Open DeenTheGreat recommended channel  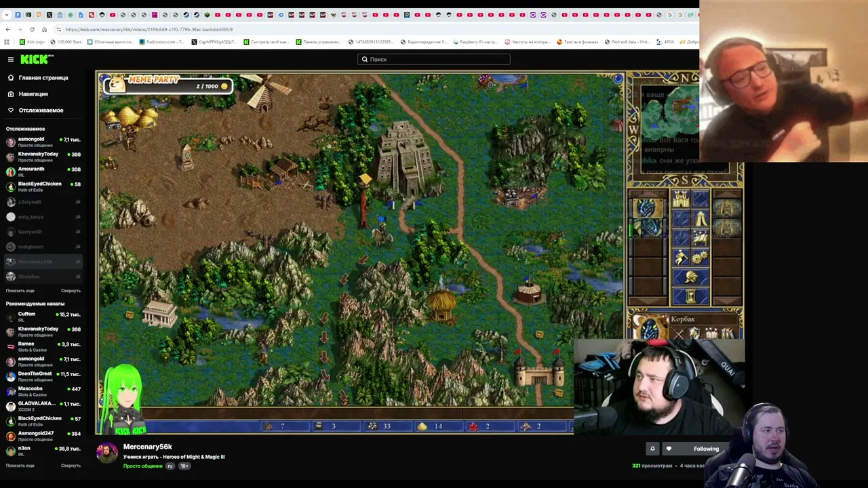[43, 376]
